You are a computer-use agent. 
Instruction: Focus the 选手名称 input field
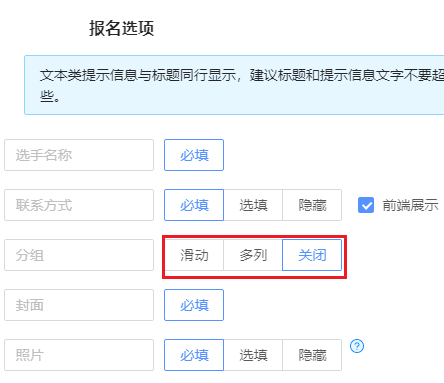[x=79, y=155]
